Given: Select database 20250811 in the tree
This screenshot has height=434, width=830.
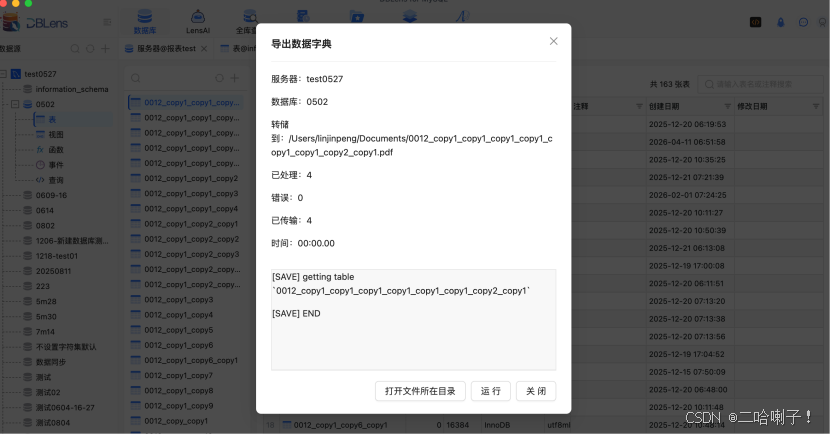Looking at the screenshot, I should coord(53,271).
